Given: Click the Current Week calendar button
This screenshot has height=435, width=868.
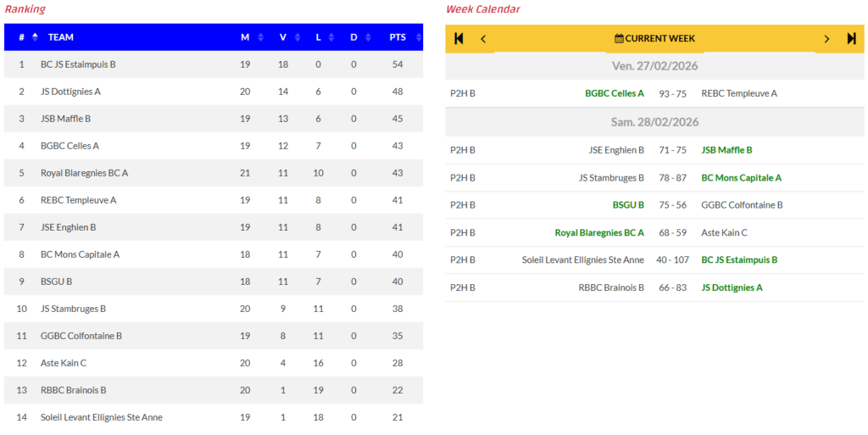Looking at the screenshot, I should point(654,38).
